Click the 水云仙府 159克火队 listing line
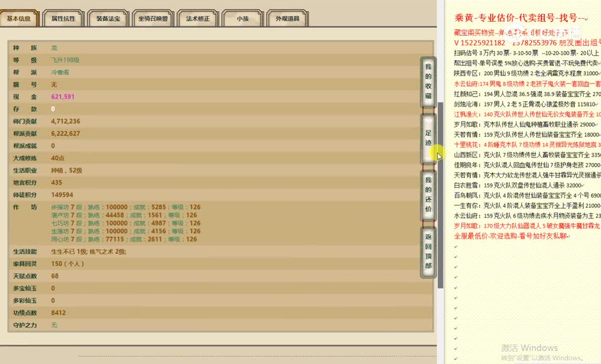The width and height of the screenshot is (601, 364). [x=528, y=216]
